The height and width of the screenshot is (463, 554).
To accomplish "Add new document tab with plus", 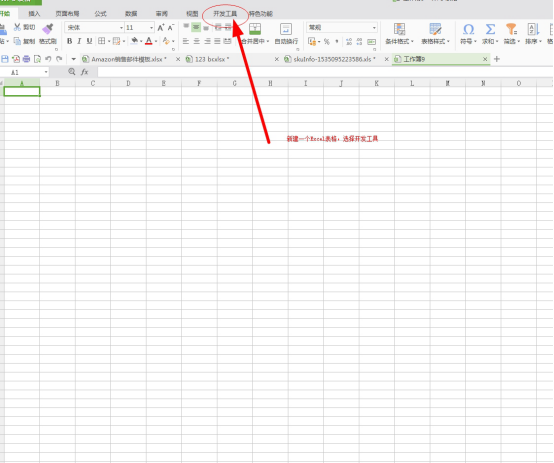I will point(497,59).
